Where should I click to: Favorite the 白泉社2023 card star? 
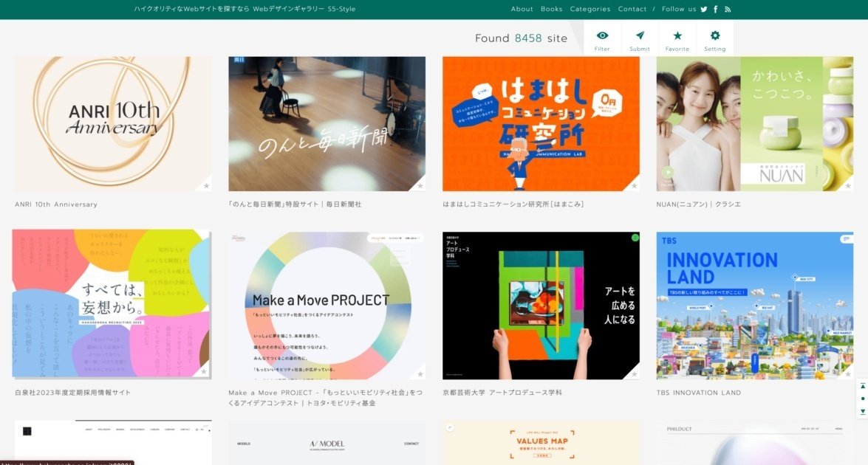[x=204, y=371]
